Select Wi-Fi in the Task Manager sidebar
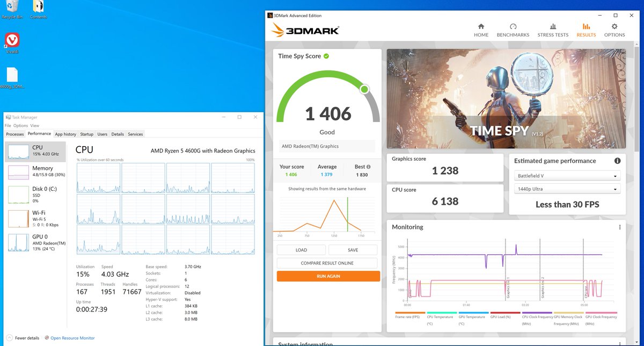Viewport: 644px width, 346px height. click(x=35, y=218)
